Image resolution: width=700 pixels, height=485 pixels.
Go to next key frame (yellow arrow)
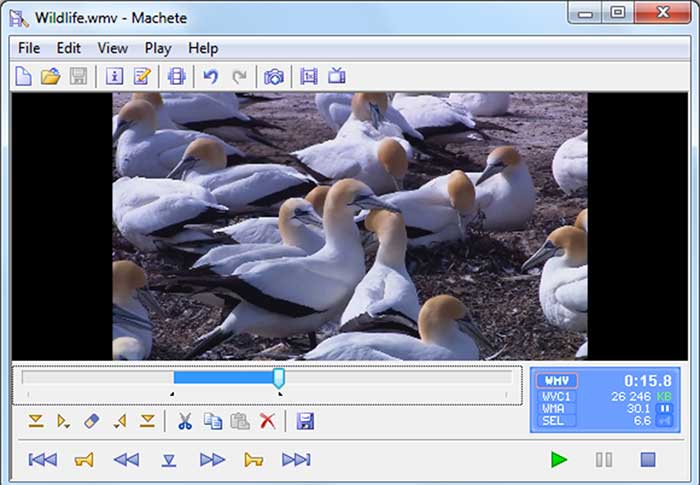[x=254, y=460]
